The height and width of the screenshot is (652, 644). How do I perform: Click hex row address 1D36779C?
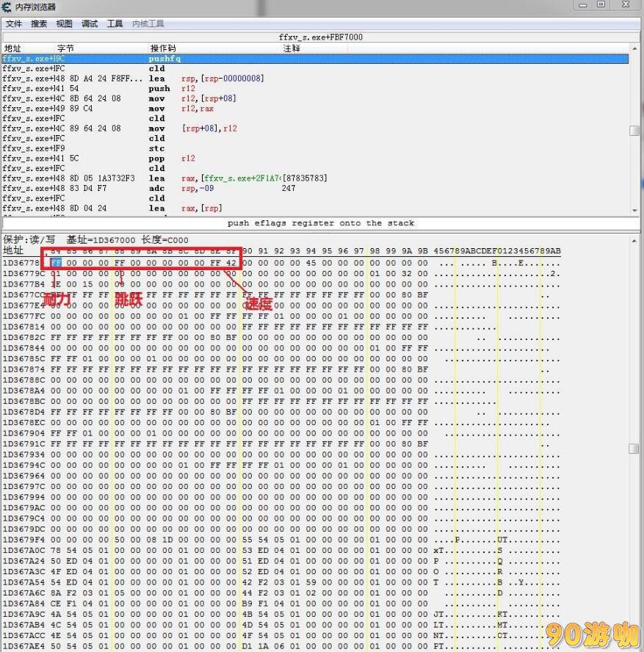click(23, 274)
